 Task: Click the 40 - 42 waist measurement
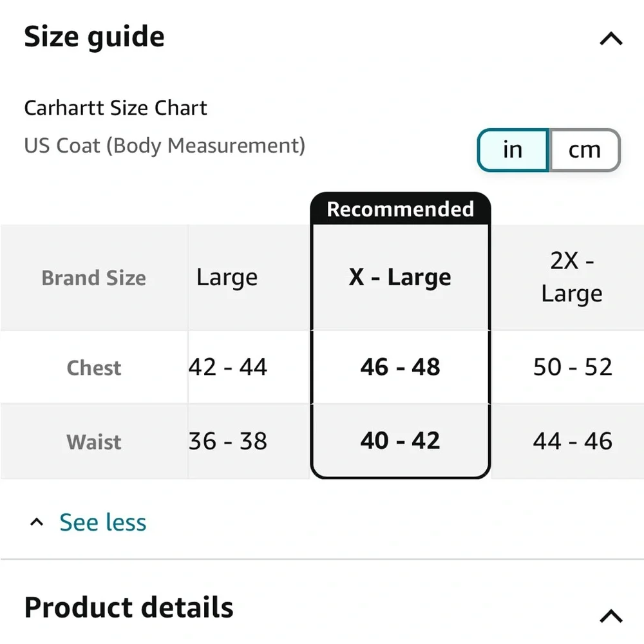pyautogui.click(x=400, y=441)
